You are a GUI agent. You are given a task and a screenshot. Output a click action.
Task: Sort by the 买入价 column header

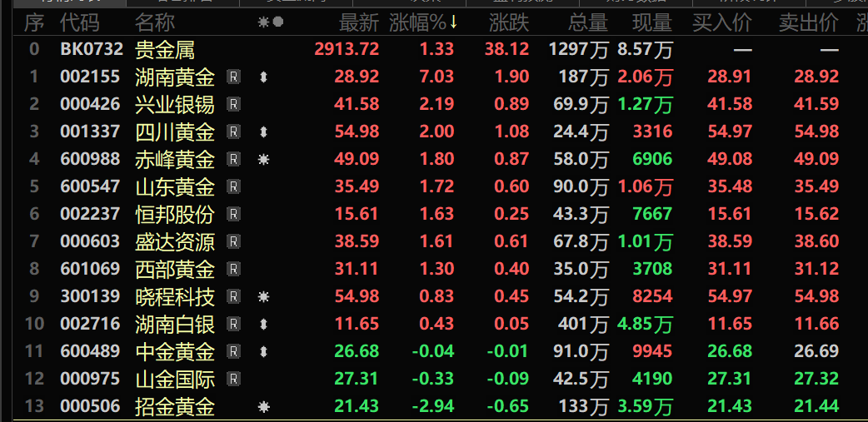(722, 22)
